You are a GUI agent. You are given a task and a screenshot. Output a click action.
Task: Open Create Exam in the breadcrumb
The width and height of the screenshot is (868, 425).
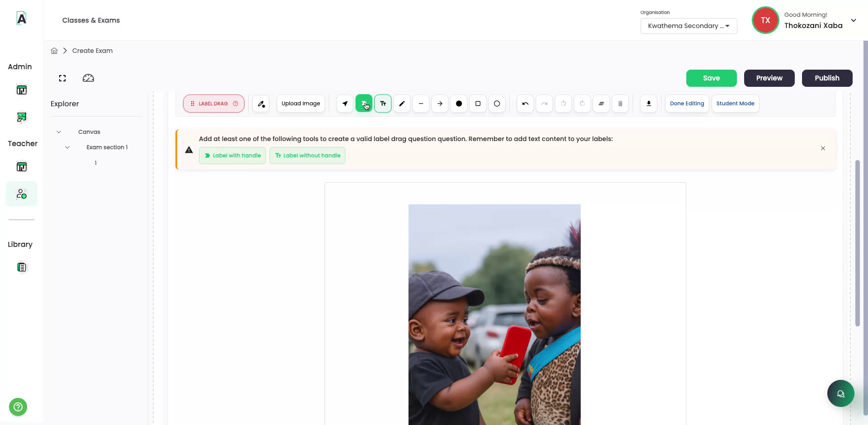(x=92, y=51)
